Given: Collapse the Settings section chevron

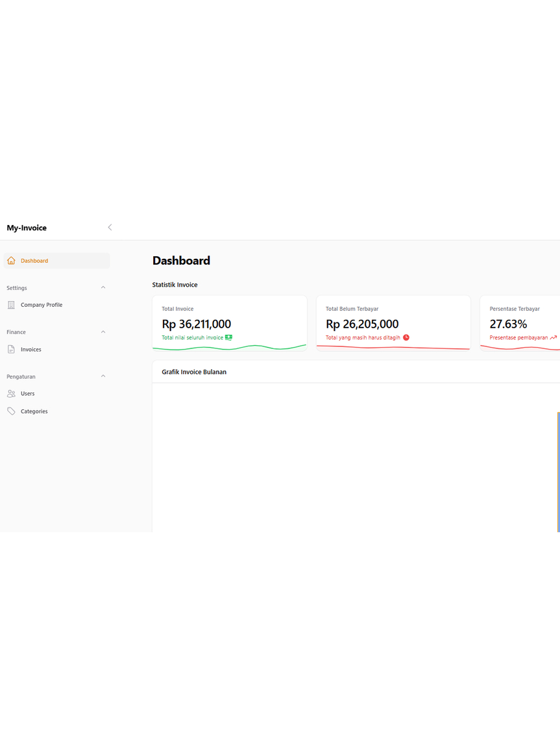Looking at the screenshot, I should pos(103,287).
